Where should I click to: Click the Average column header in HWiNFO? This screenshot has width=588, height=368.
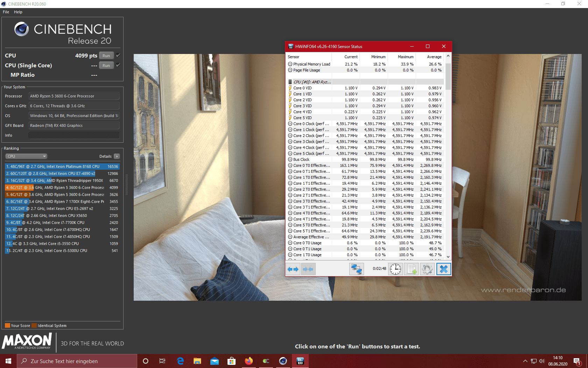click(429, 57)
